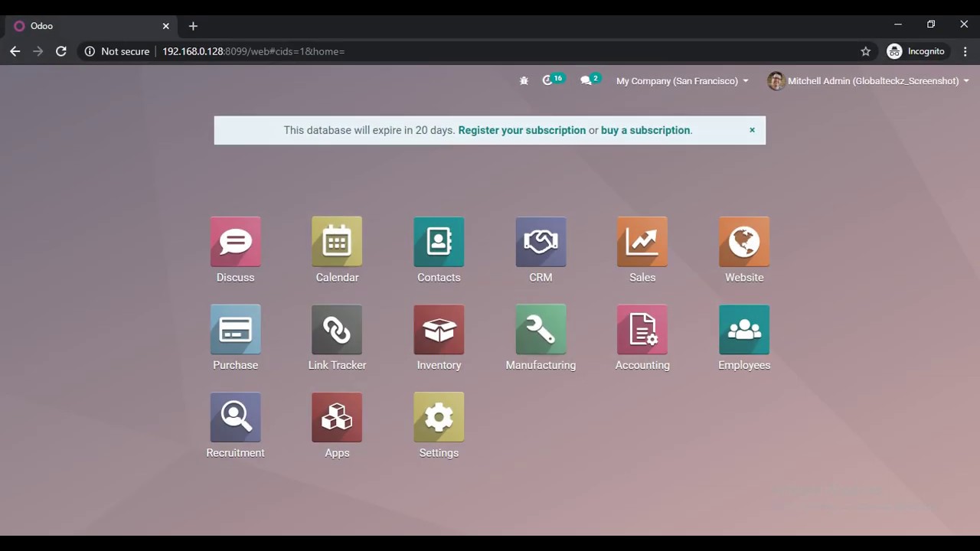The width and height of the screenshot is (980, 551).
Task: Open conversations icon with 2 badge
Action: pos(590,80)
